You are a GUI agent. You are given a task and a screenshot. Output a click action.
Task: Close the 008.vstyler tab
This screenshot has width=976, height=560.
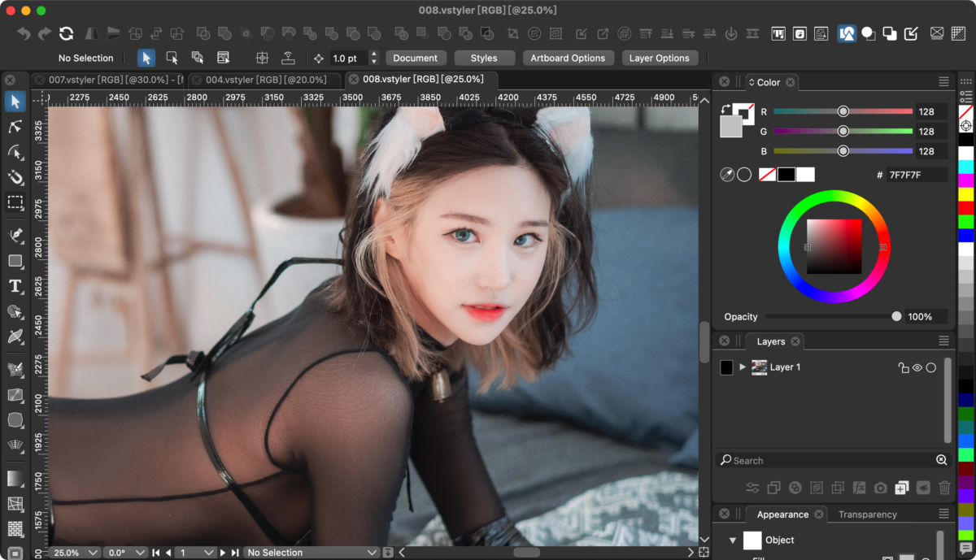click(354, 80)
